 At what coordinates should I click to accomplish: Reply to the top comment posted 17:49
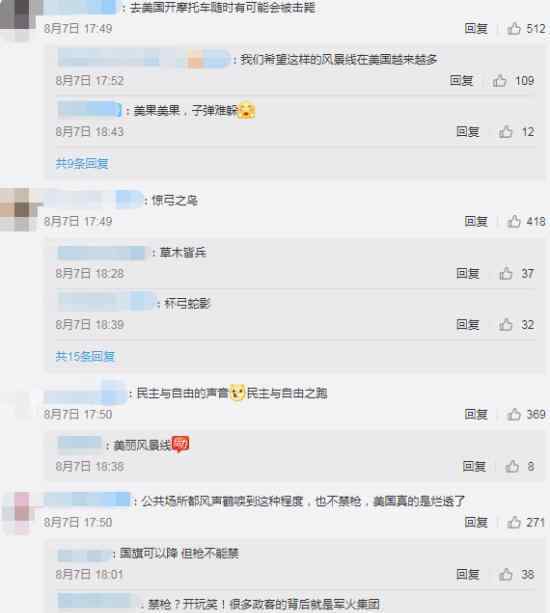476,29
